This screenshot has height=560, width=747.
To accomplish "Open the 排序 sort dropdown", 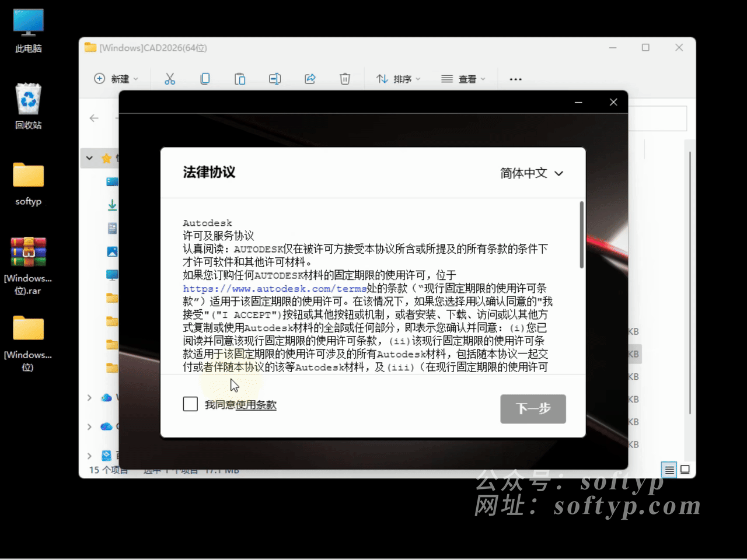I will click(x=398, y=79).
